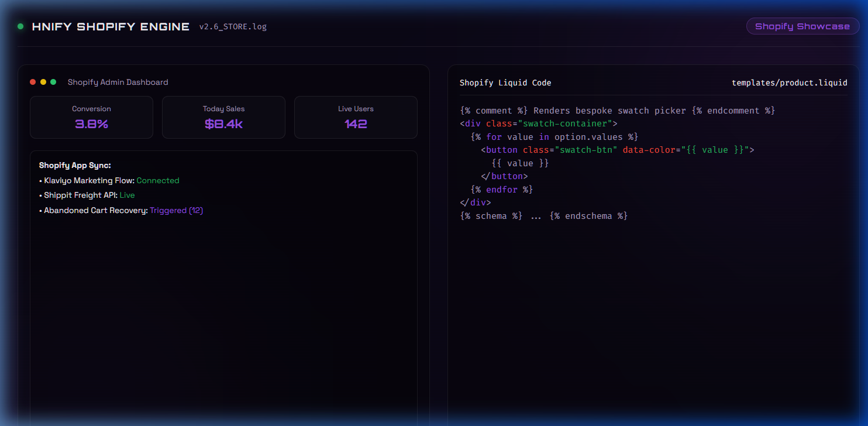Click the red window dot in Shopify Admin Dashboard
The image size is (868, 426).
[x=33, y=82]
